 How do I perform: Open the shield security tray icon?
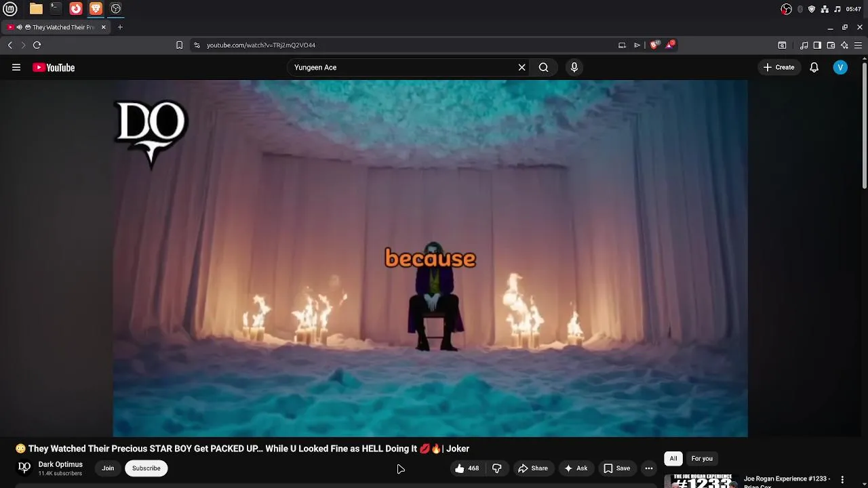pos(812,9)
